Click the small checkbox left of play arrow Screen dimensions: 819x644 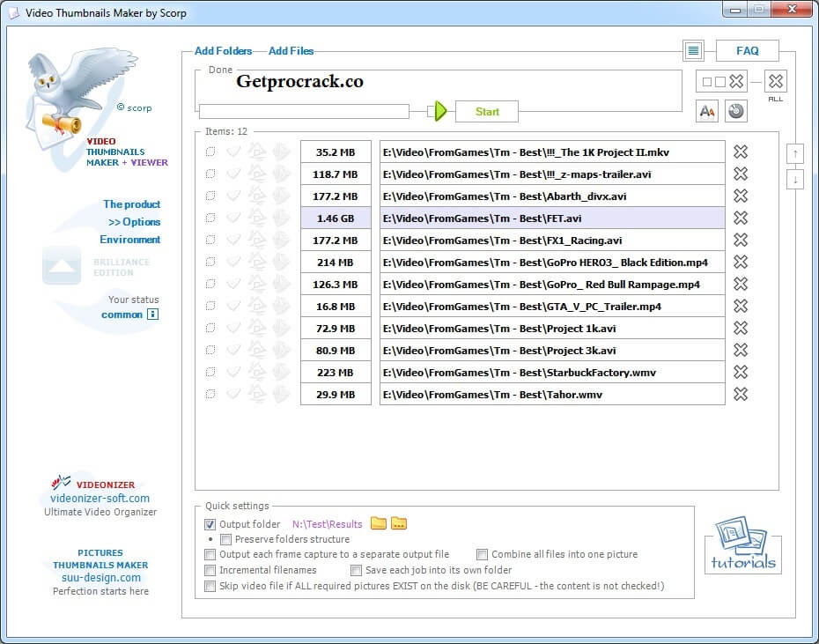tap(431, 111)
